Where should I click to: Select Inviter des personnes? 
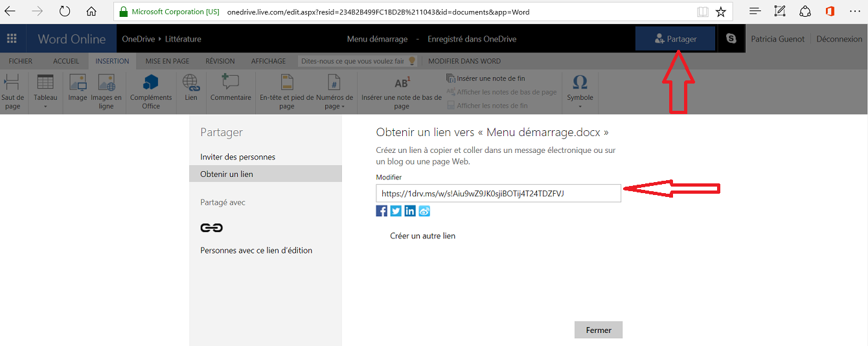pos(238,157)
